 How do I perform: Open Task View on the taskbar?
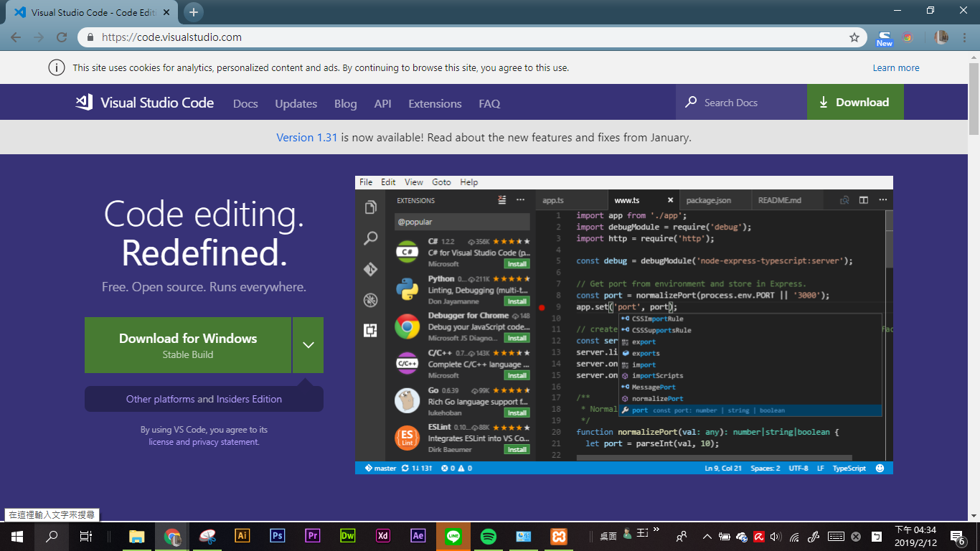[85, 536]
